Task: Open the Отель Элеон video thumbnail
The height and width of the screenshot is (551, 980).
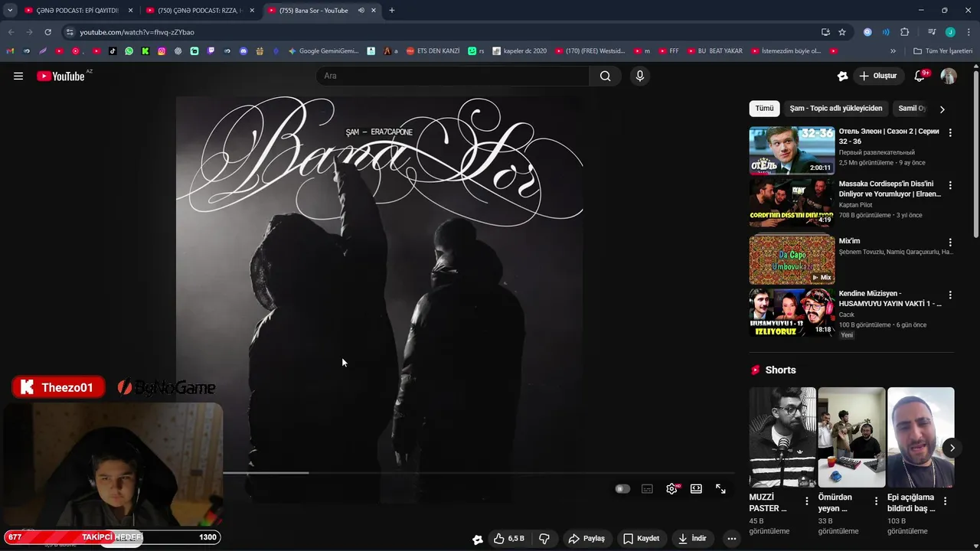Action: click(792, 151)
